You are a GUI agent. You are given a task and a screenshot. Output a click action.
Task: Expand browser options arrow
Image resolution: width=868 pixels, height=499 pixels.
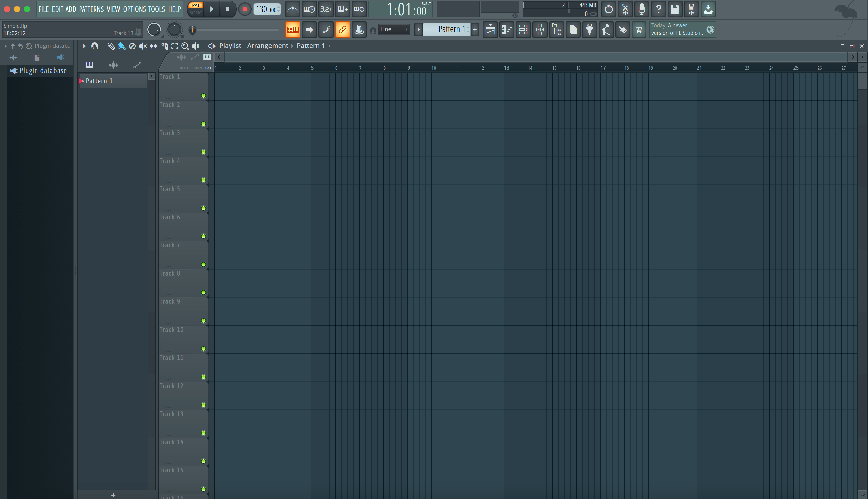click(6, 46)
